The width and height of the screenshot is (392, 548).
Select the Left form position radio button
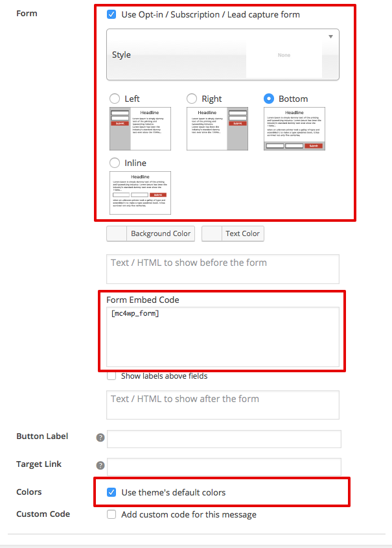coord(115,99)
